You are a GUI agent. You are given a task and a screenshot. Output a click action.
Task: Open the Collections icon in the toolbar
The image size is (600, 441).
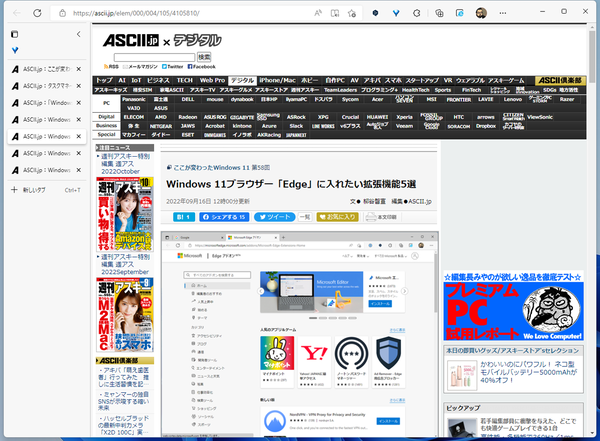click(439, 13)
